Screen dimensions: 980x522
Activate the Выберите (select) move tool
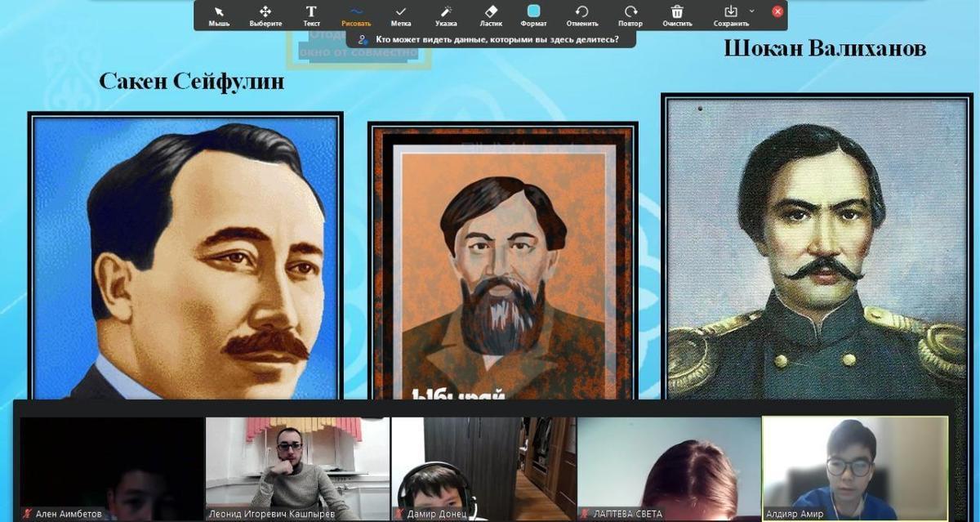click(265, 15)
